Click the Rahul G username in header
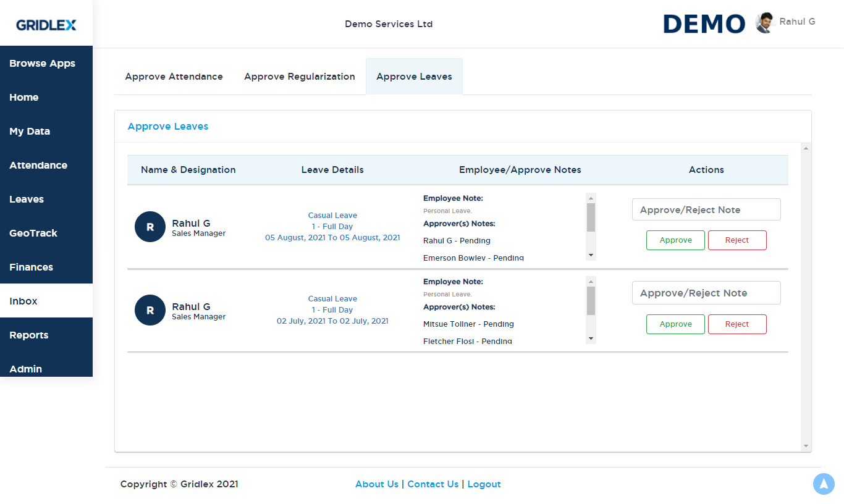Viewport: 844px width, 504px height. 797,22
